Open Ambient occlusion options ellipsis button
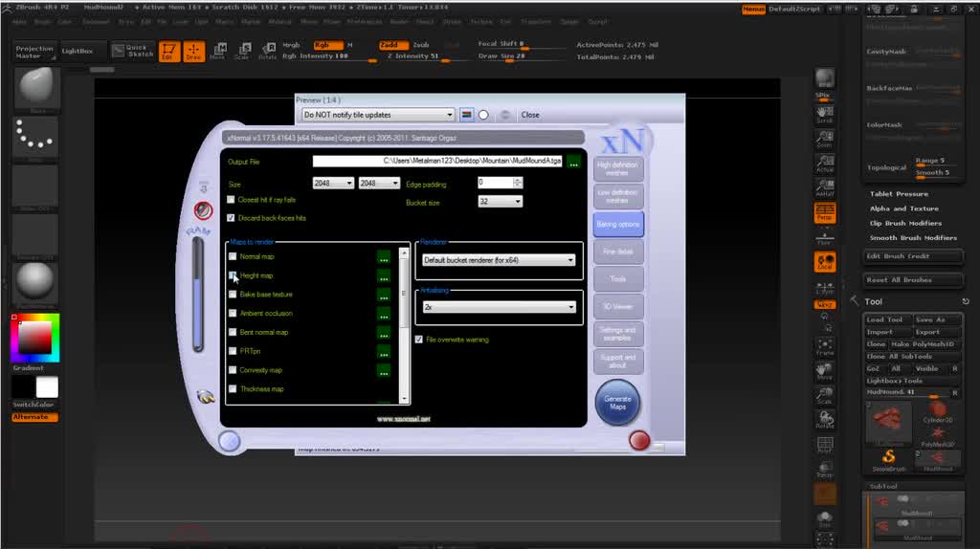This screenshot has height=549, width=980. point(384,314)
